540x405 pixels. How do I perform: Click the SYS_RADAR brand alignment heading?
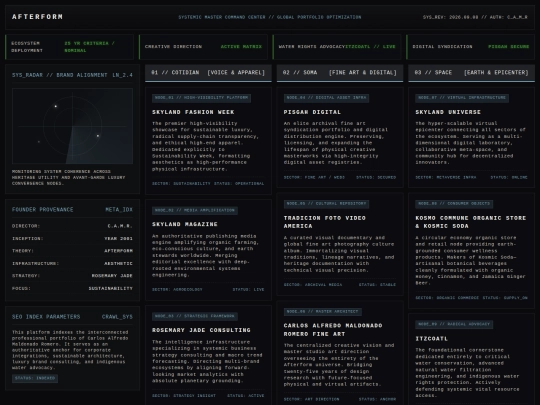tap(59, 75)
